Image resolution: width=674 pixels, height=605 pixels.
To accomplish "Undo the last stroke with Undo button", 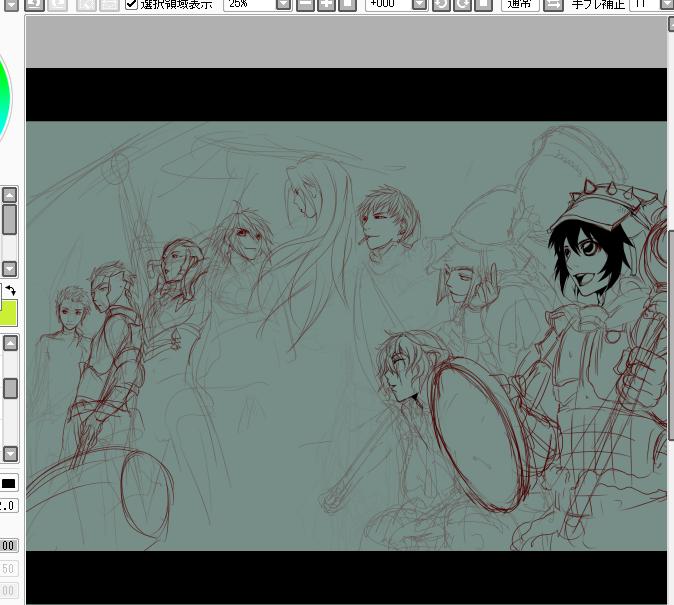I will click(35, 4).
